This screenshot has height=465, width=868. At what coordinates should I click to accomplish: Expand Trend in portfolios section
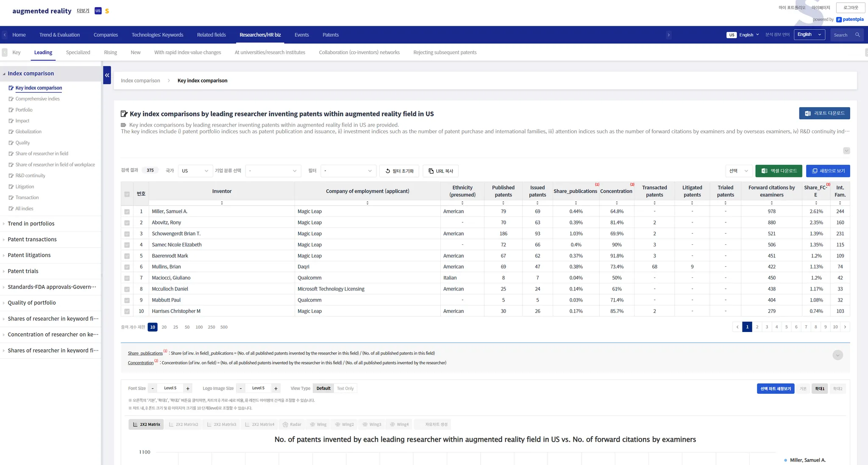click(31, 224)
